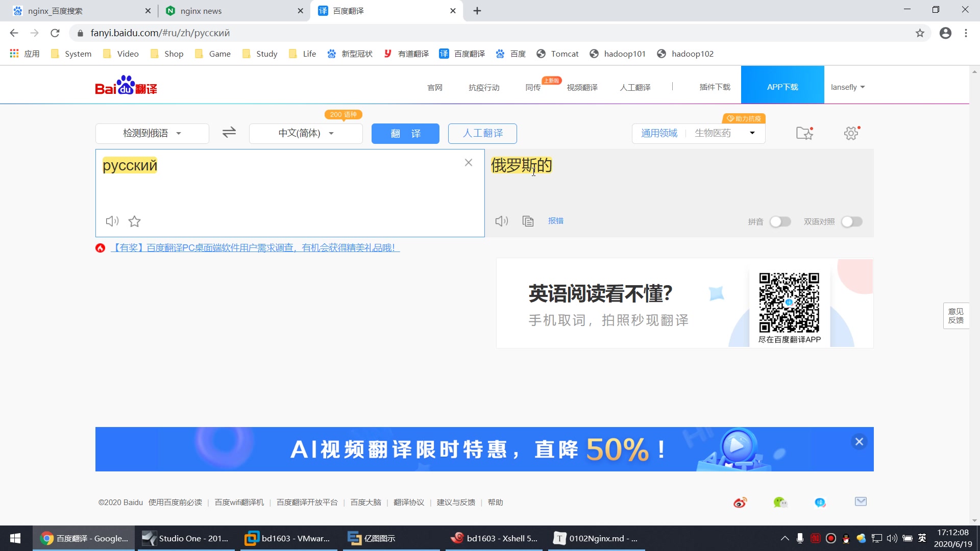This screenshot has height=551, width=980.
Task: Click the settings gear icon in toolbar
Action: (851, 133)
